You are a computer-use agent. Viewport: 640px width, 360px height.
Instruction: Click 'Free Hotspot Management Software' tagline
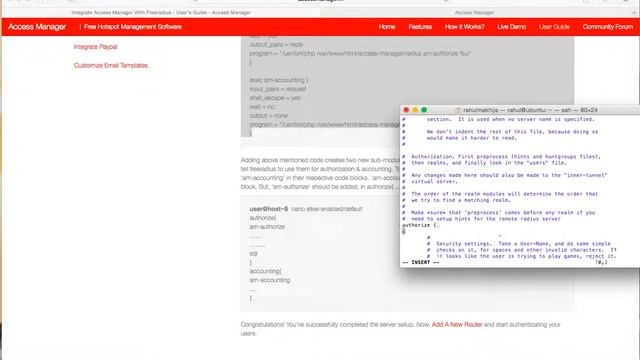click(x=133, y=27)
